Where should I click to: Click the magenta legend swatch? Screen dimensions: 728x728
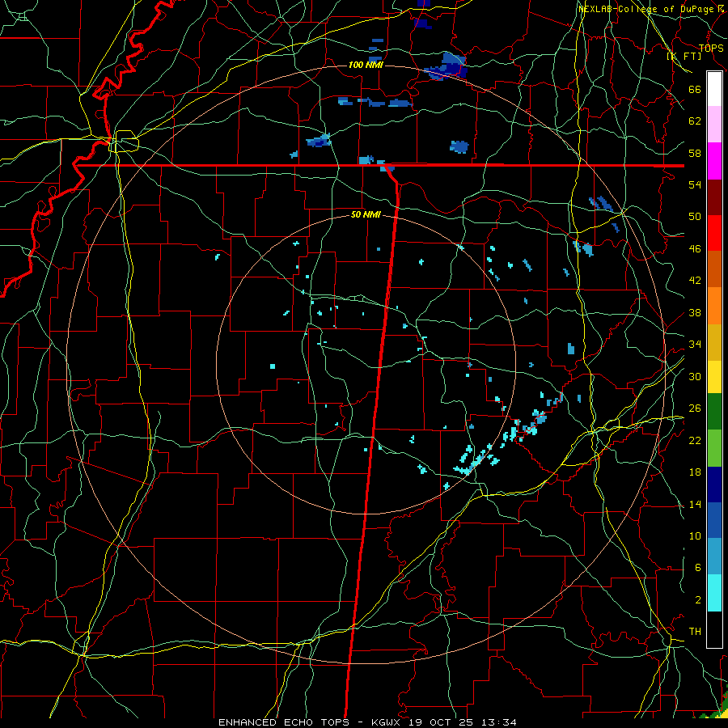714,161
